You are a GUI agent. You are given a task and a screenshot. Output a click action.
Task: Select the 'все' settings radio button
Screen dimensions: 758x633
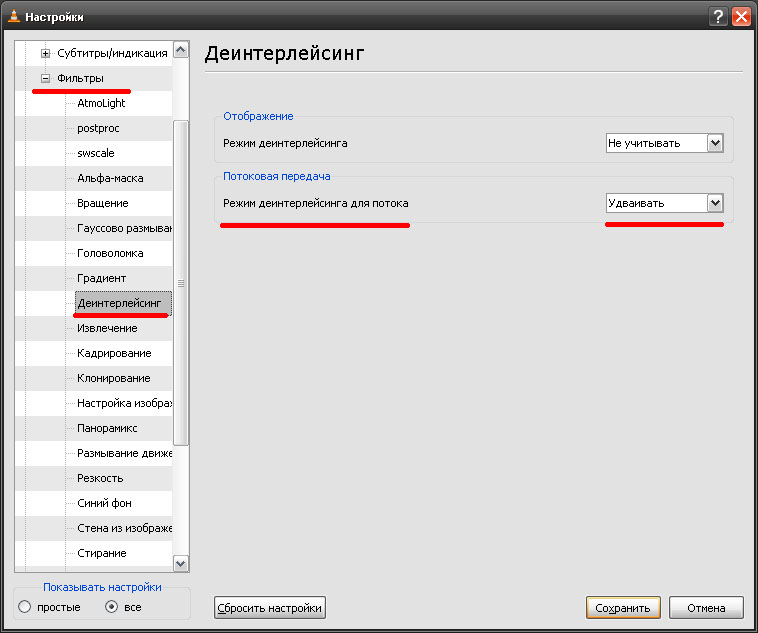(112, 606)
